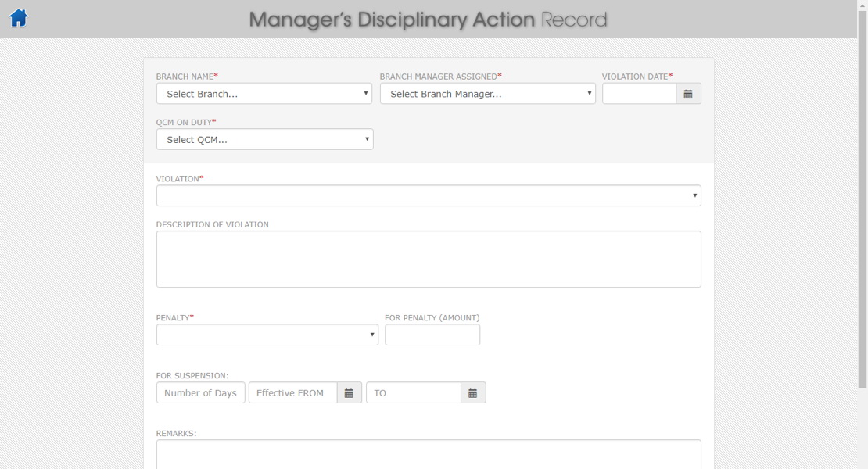Expand the Penalty dropdown

click(267, 335)
